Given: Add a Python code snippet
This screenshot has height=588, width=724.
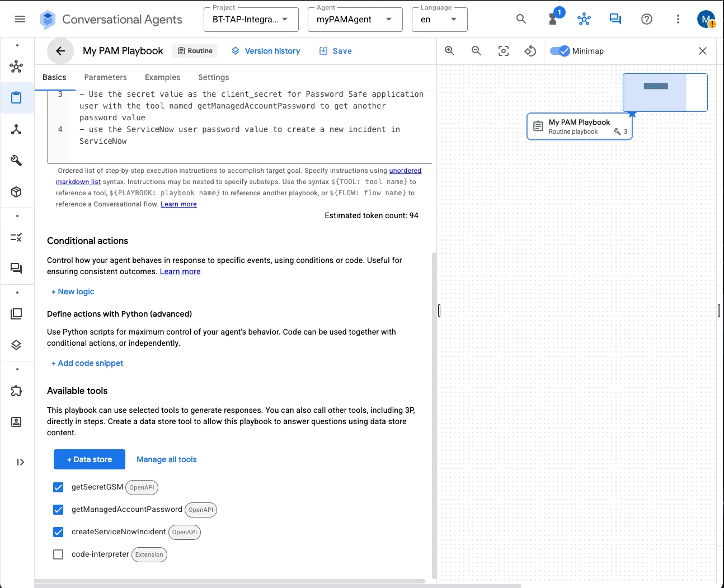Looking at the screenshot, I should click(x=87, y=363).
